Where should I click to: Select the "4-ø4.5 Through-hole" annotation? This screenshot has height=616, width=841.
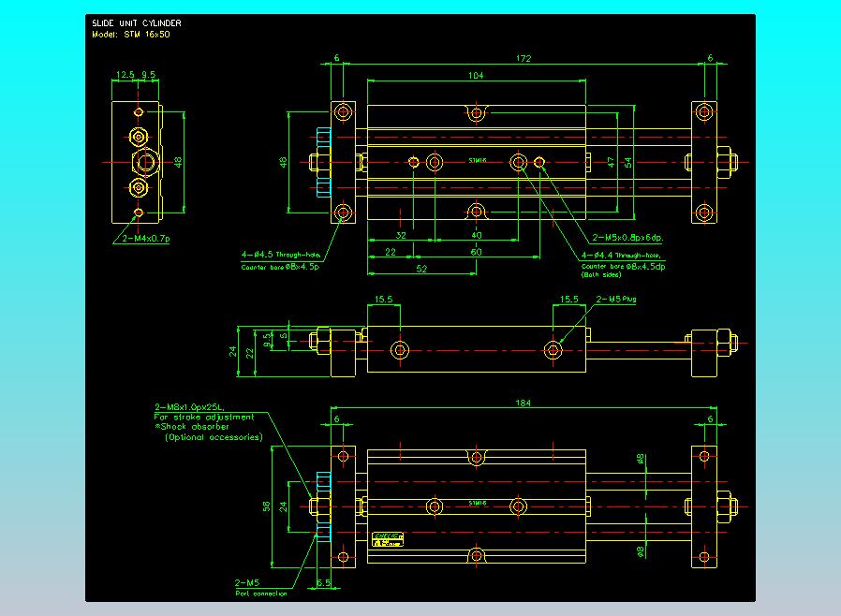click(280, 255)
